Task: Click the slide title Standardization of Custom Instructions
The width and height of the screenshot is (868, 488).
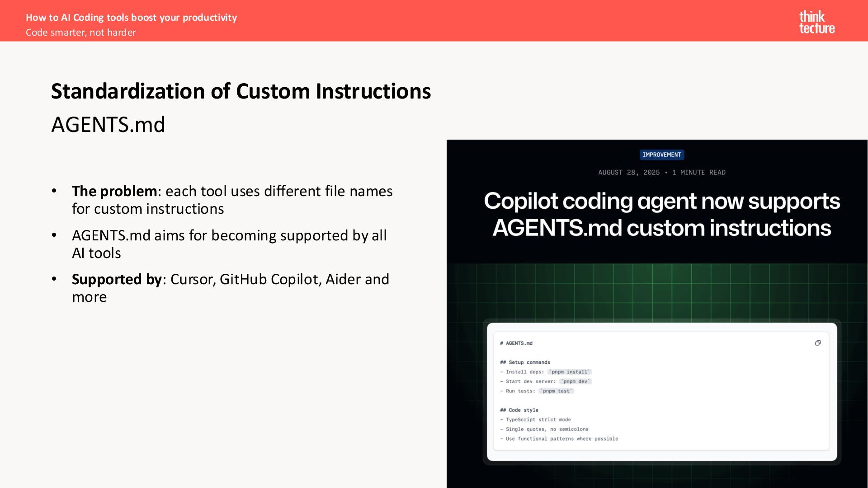Action: pyautogui.click(x=241, y=91)
